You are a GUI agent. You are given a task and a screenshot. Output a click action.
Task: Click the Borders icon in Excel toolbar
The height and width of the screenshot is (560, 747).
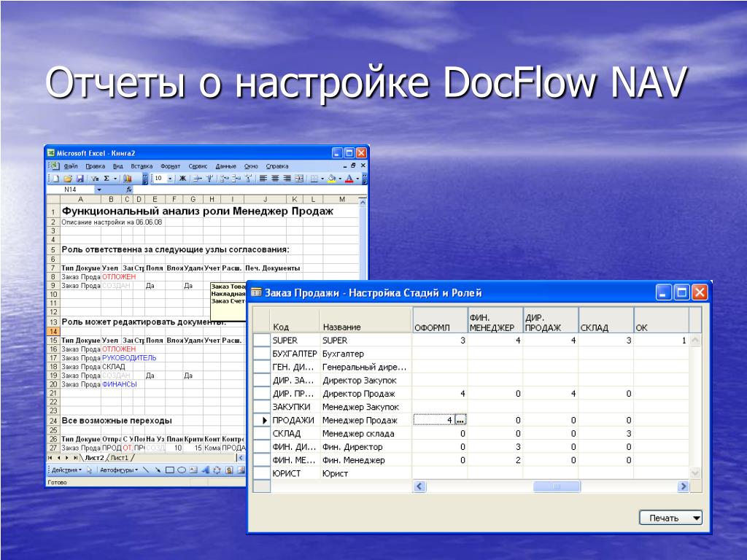tap(314, 179)
